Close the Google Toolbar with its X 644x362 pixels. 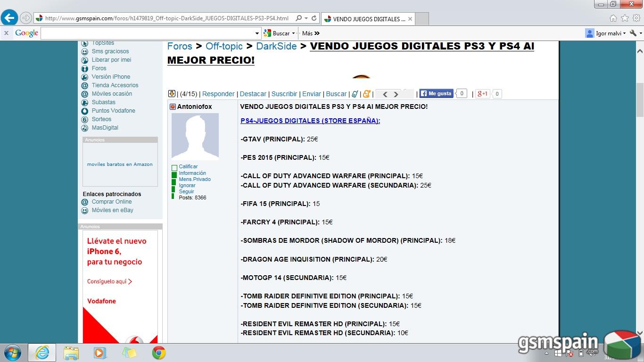point(6,33)
